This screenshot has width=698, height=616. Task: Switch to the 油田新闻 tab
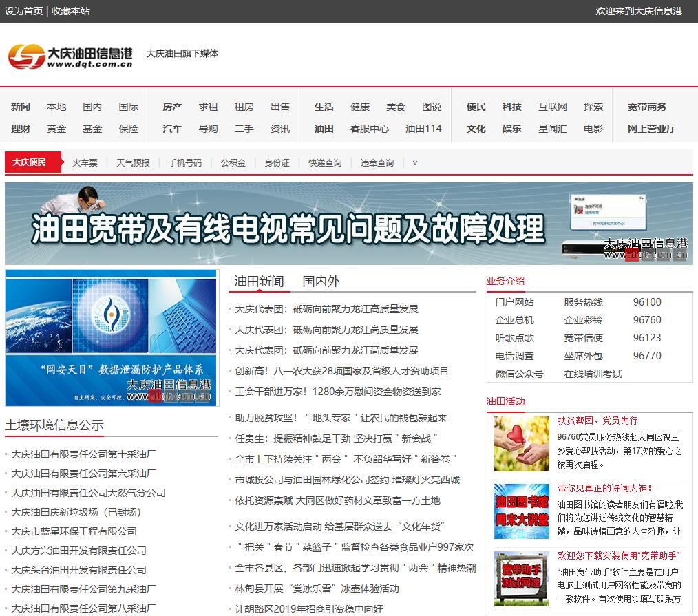(x=259, y=282)
